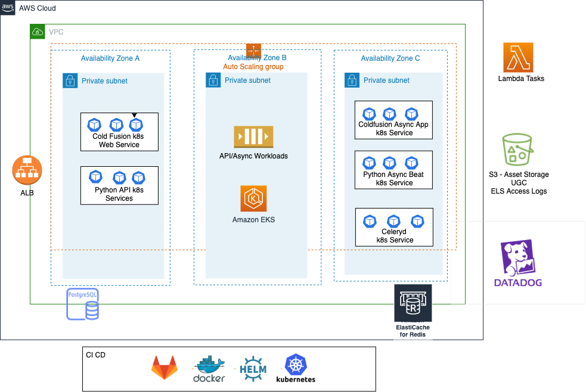This screenshot has height=392, width=586.
Task: Select the "Auto Scaling group" label
Action: 253,67
